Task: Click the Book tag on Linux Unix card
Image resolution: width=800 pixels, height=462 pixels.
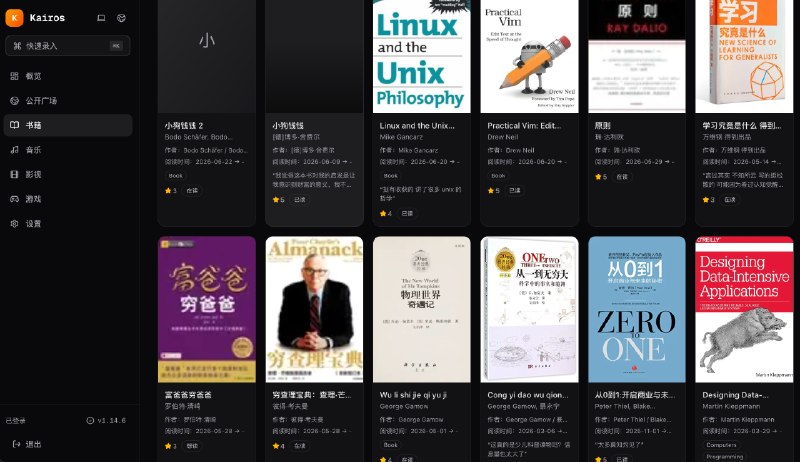Action: pyautogui.click(x=390, y=175)
